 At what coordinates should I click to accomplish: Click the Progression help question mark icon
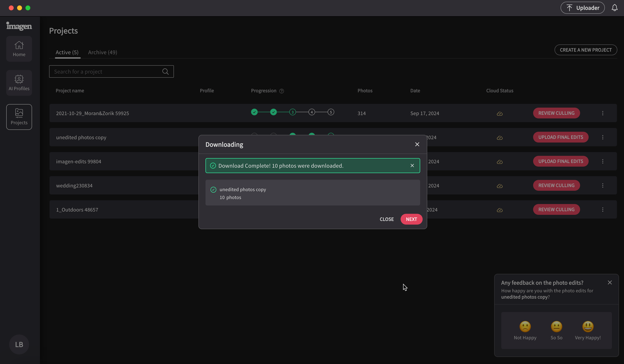coord(282,91)
